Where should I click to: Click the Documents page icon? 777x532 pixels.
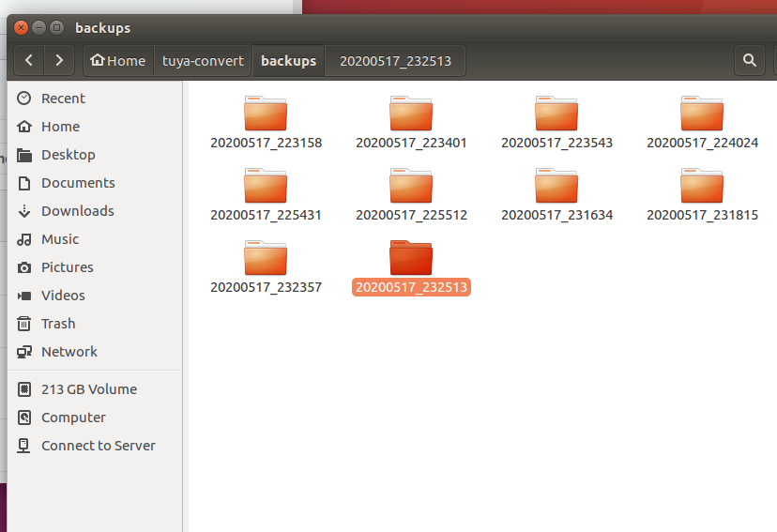(23, 183)
